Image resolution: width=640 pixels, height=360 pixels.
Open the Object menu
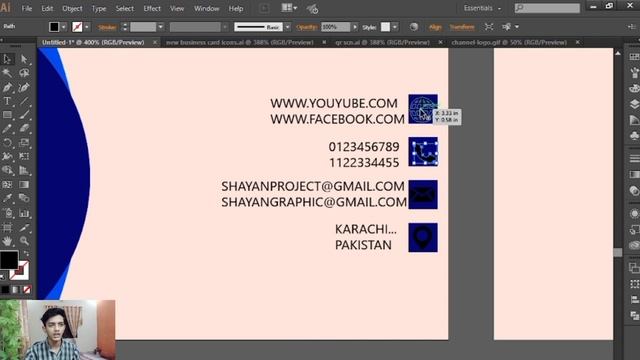(72, 8)
